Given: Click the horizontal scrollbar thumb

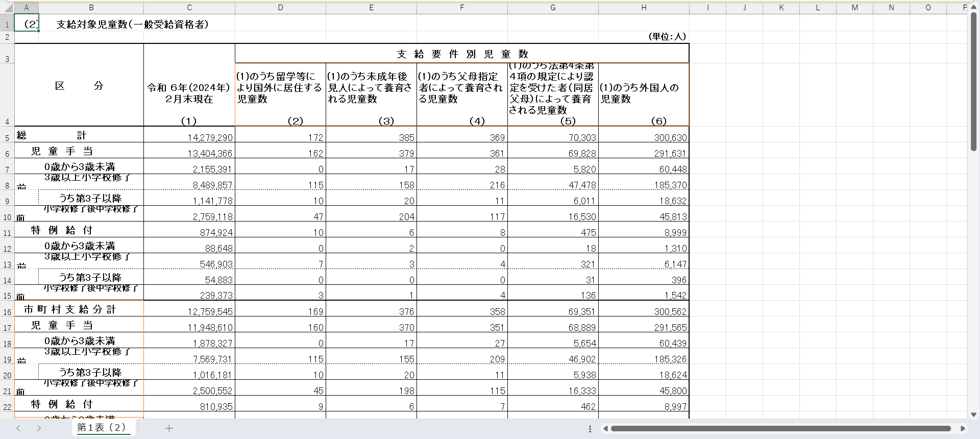Looking at the screenshot, I should pos(780,429).
